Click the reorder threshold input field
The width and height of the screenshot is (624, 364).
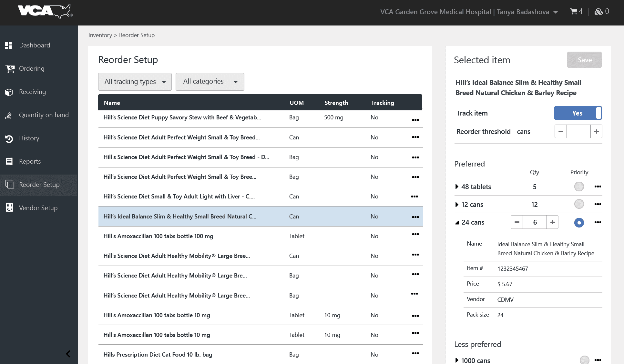(x=578, y=131)
